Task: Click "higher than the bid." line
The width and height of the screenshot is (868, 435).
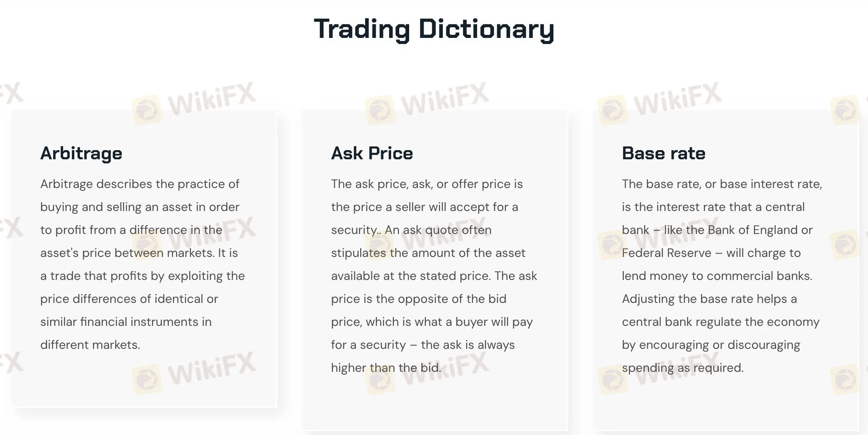Action: (386, 368)
